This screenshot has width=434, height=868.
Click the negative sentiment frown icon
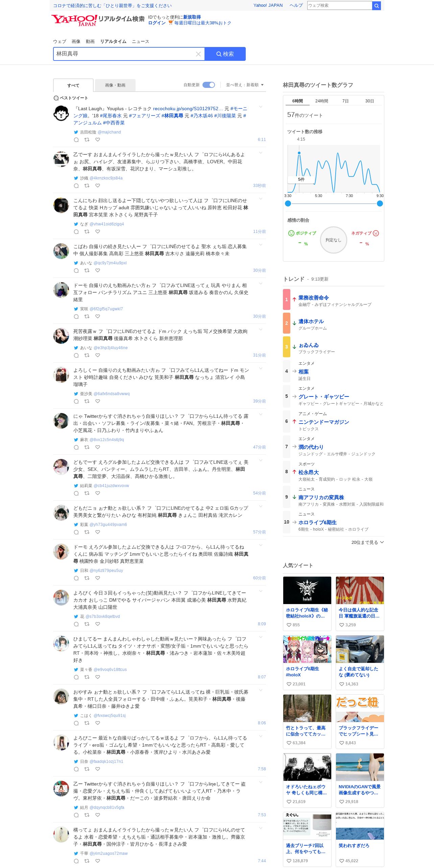coord(376,233)
